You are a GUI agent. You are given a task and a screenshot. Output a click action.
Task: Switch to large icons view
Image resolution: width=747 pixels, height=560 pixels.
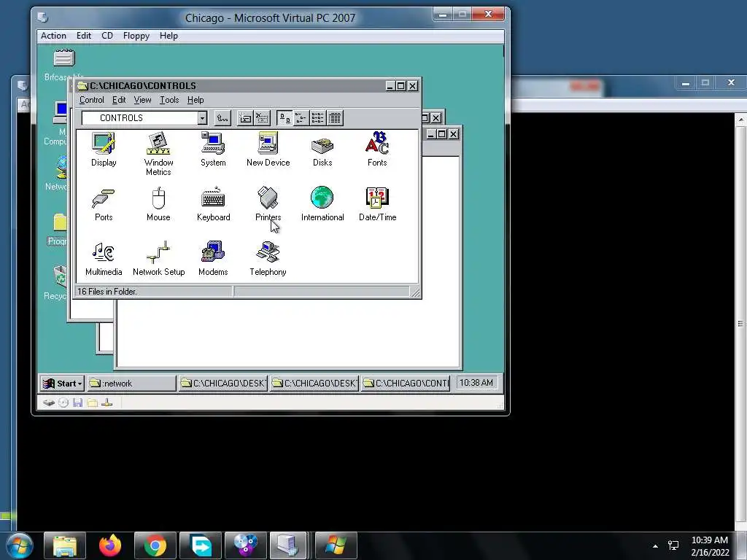(x=285, y=118)
